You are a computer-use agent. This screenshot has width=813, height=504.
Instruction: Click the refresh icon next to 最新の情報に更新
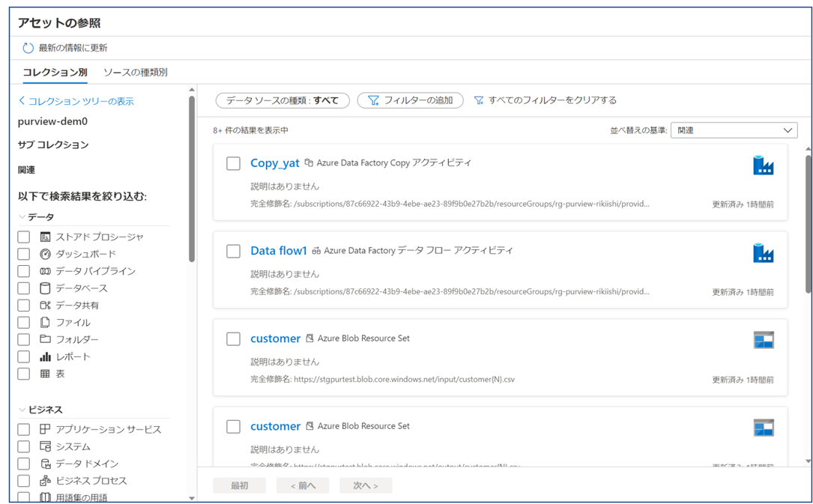pos(28,48)
